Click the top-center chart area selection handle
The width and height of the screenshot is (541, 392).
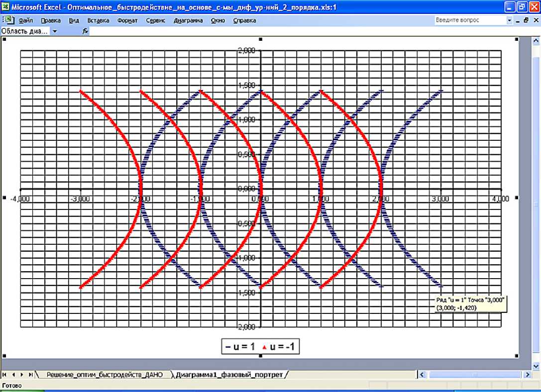click(260, 39)
